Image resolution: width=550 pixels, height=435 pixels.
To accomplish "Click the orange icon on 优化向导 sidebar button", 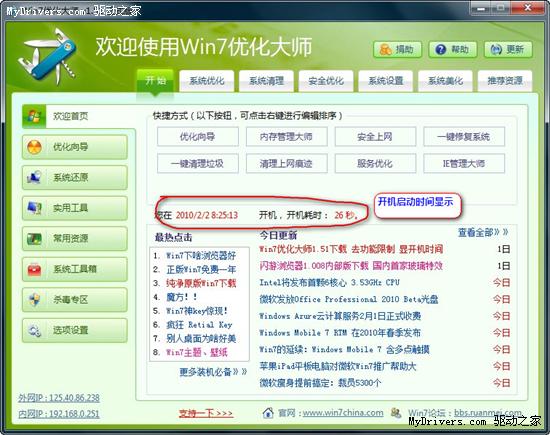I will tap(34, 147).
